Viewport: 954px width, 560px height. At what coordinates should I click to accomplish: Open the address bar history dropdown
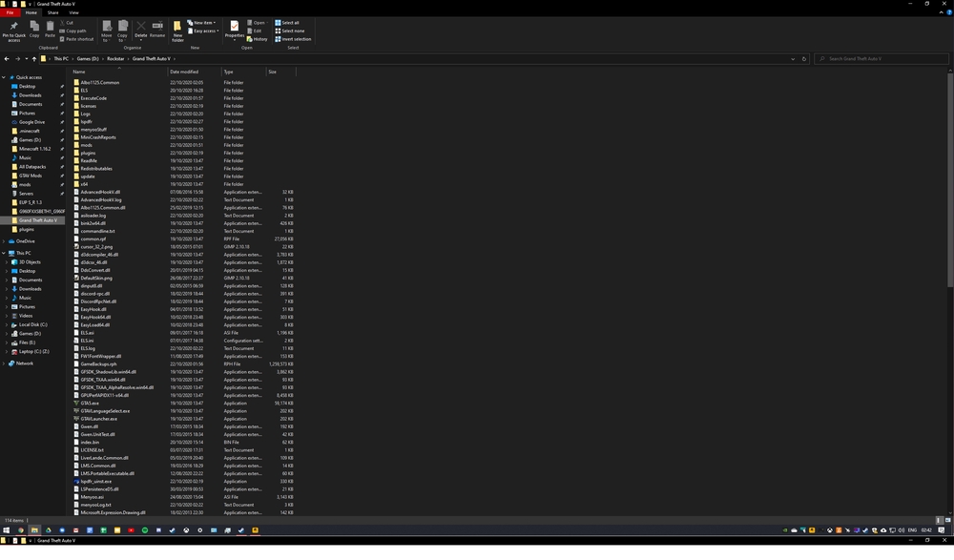(x=793, y=59)
